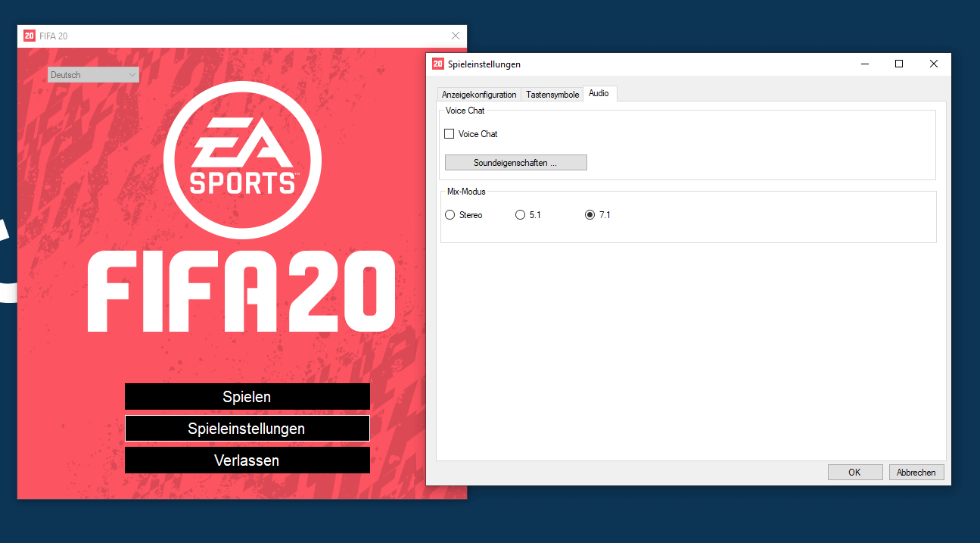980x543 pixels.
Task: Start the game with Spielen
Action: point(247,397)
